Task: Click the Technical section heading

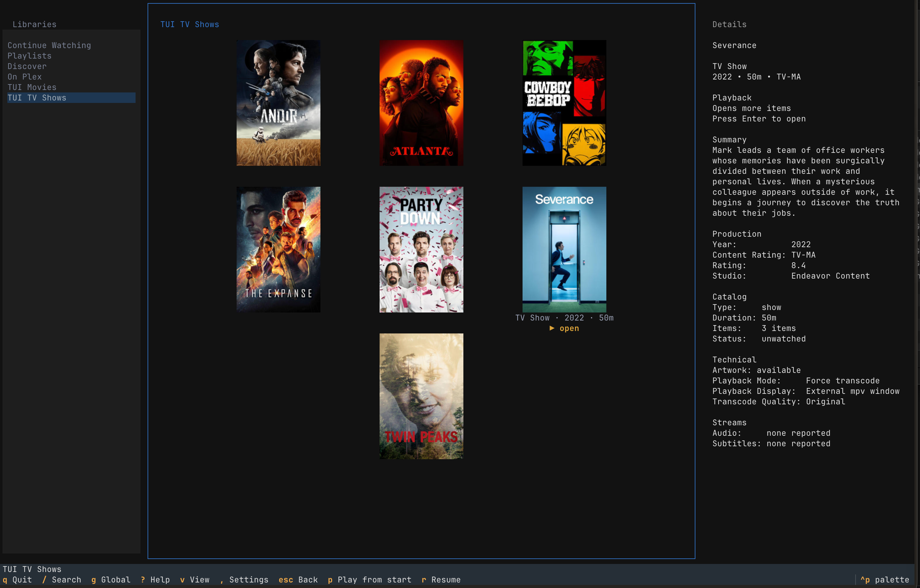Action: pyautogui.click(x=734, y=360)
